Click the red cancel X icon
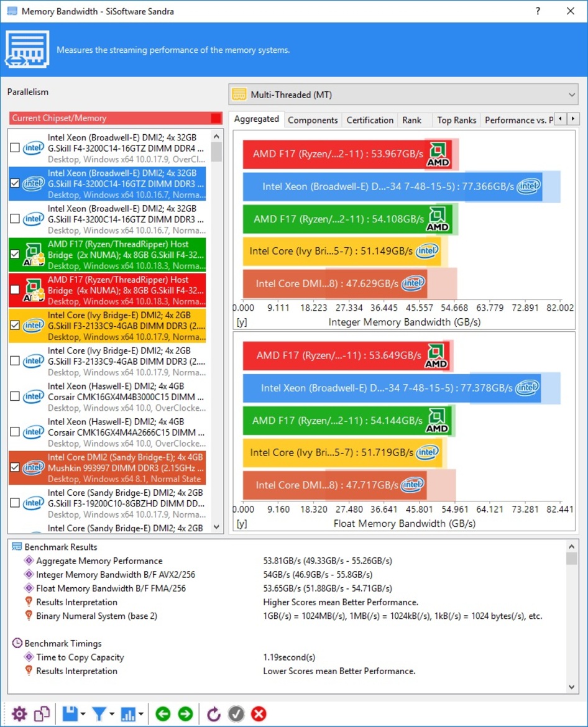Viewport: 588px width, 727px height. [x=259, y=713]
